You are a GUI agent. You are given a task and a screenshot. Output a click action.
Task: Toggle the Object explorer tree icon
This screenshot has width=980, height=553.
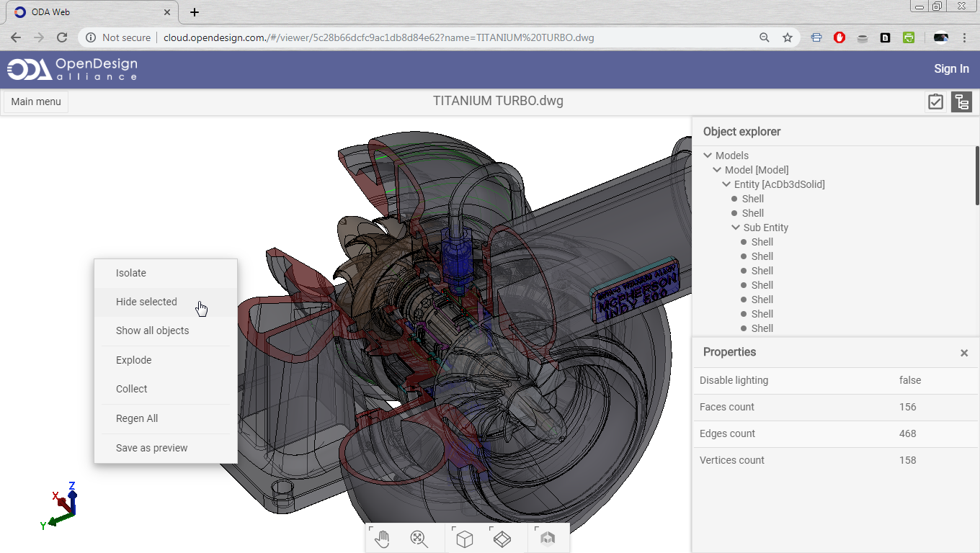pyautogui.click(x=961, y=102)
